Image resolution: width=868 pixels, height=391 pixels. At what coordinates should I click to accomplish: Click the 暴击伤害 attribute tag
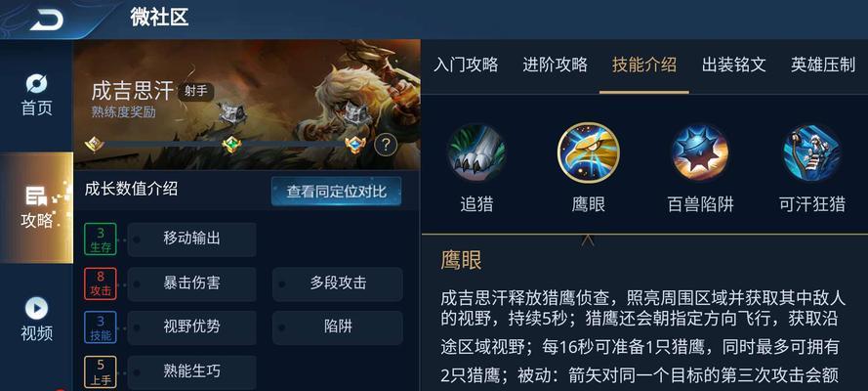coord(191,283)
